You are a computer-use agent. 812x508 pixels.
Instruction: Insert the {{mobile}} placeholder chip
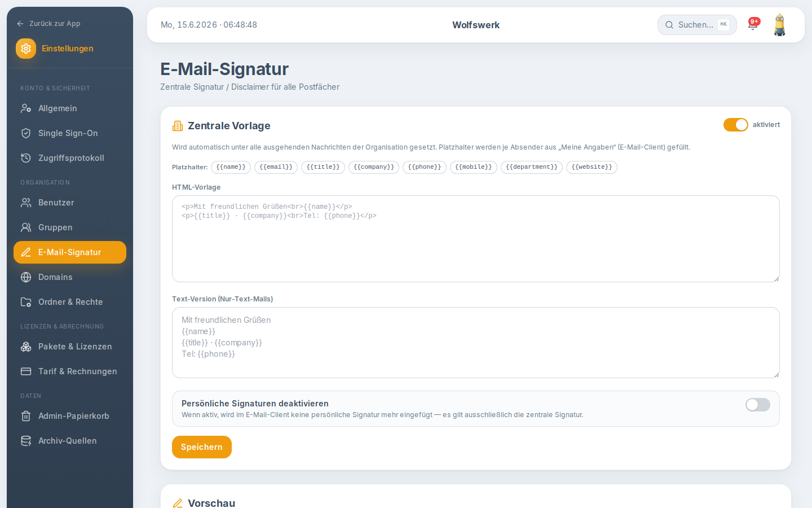click(474, 167)
